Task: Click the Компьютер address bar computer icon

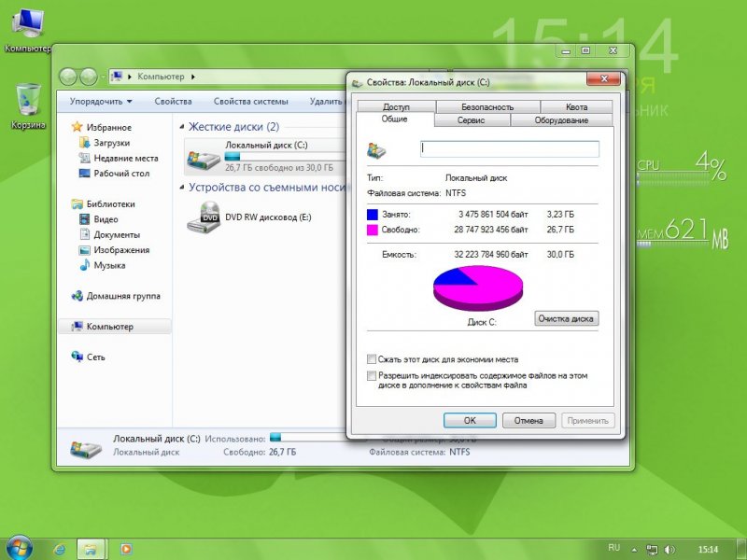Action: (x=117, y=77)
